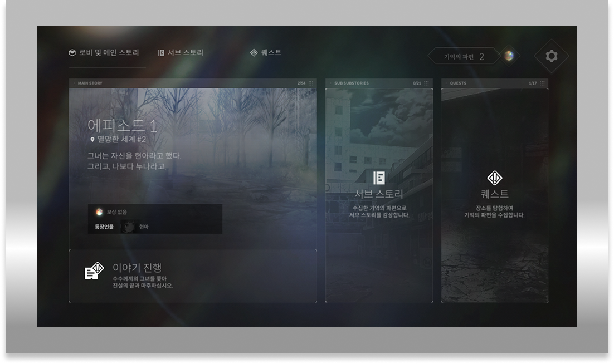Click the text 수집한 기억의 파편으로
The height and width of the screenshot is (364, 614).
[379, 208]
